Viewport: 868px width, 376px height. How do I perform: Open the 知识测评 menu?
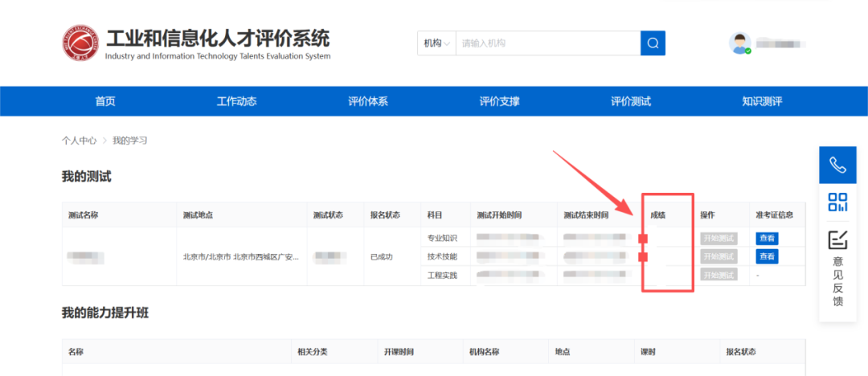point(762,101)
